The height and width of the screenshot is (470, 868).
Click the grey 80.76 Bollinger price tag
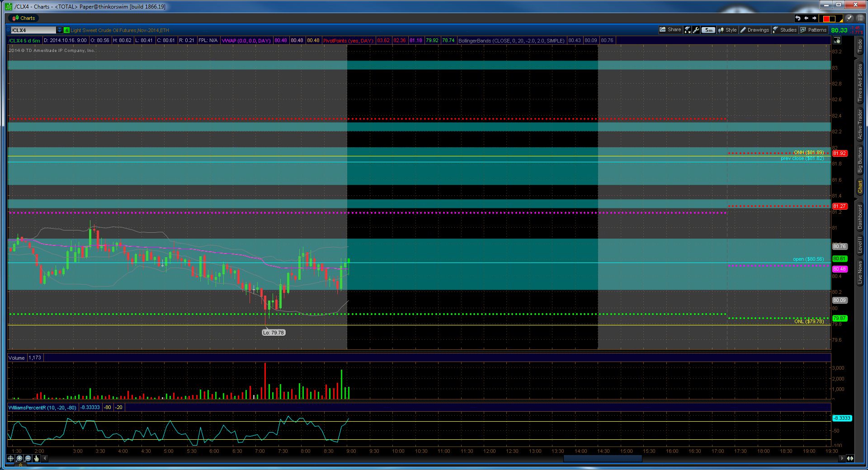click(x=840, y=246)
